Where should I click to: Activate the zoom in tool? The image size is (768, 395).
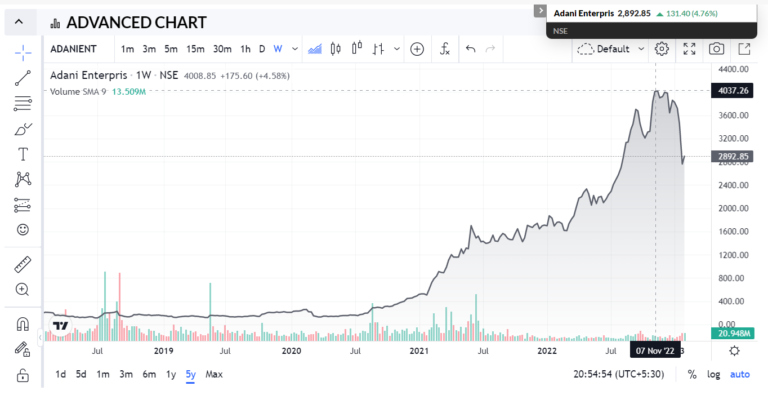(23, 289)
